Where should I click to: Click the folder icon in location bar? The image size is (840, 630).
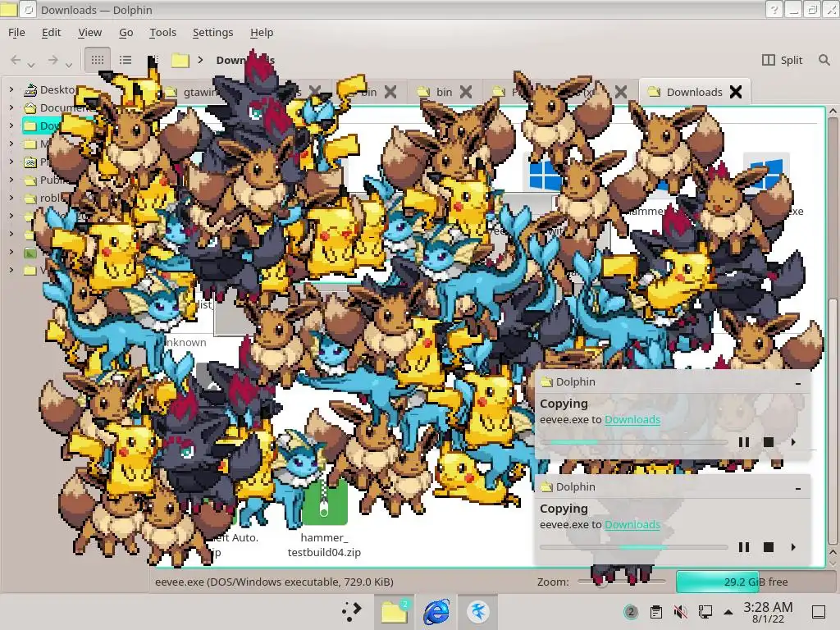pyautogui.click(x=180, y=60)
